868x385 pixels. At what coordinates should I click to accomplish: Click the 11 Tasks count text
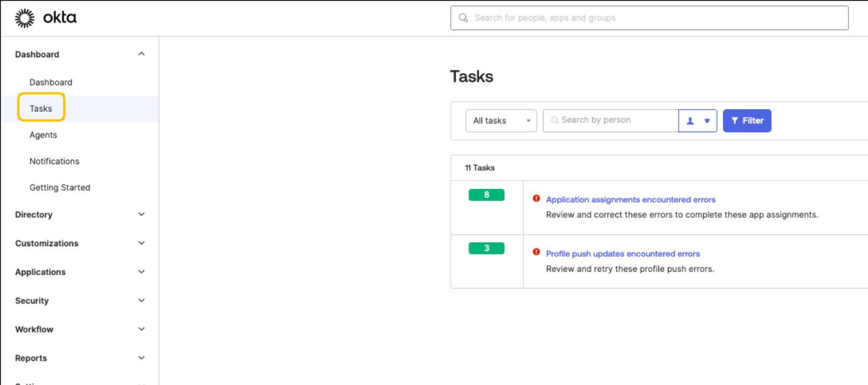480,168
